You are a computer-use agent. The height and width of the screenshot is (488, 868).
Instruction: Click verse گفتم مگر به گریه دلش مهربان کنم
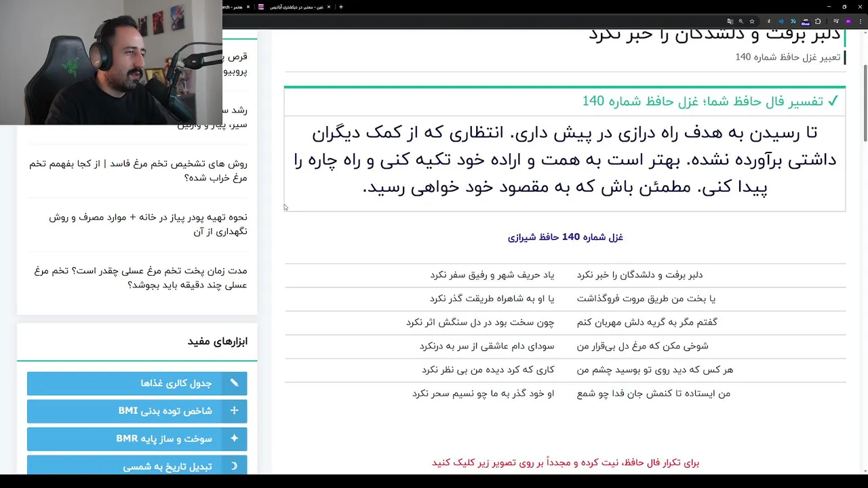point(647,322)
